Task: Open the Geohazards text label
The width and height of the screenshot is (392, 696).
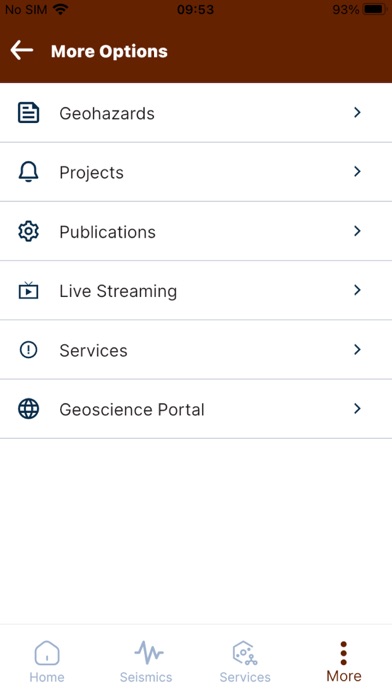Action: [107, 113]
